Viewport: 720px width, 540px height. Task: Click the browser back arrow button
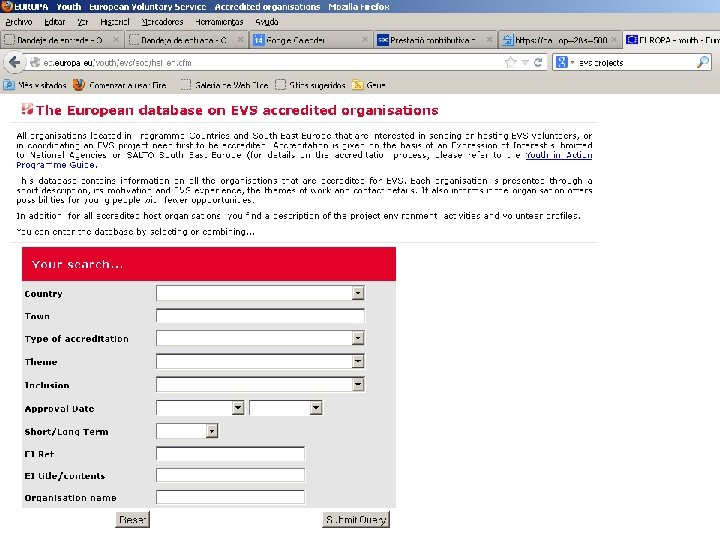click(14, 62)
